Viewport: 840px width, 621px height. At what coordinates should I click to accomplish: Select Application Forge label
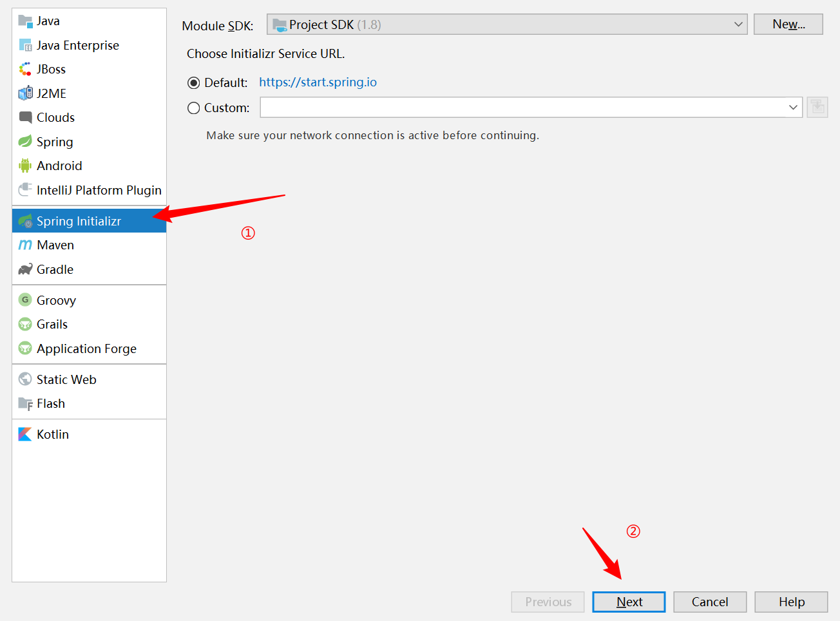87,349
